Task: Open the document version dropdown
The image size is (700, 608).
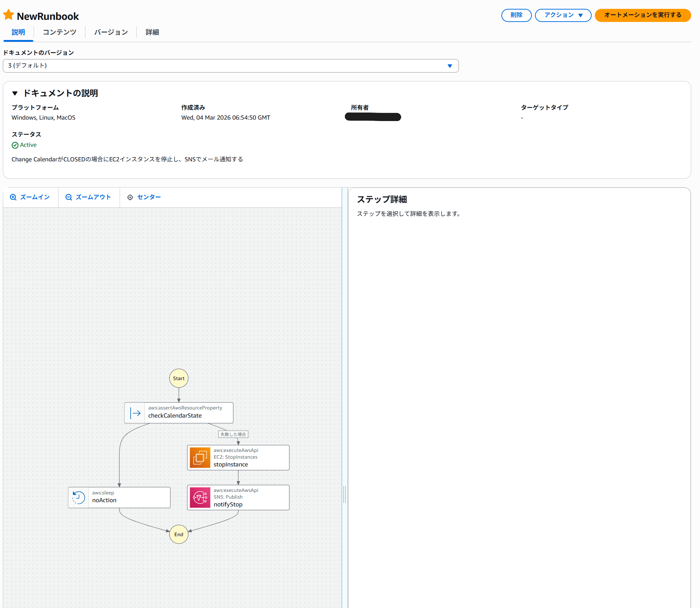Action: 231,66
